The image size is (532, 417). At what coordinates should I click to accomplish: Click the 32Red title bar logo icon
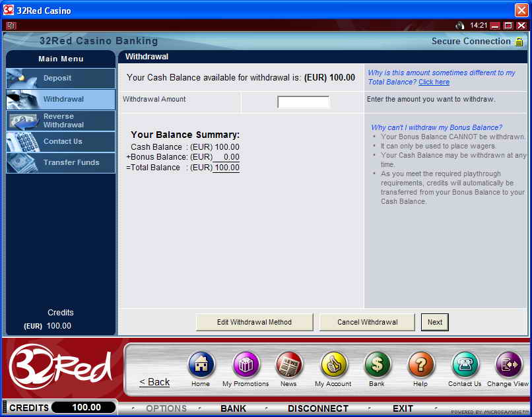click(8, 10)
